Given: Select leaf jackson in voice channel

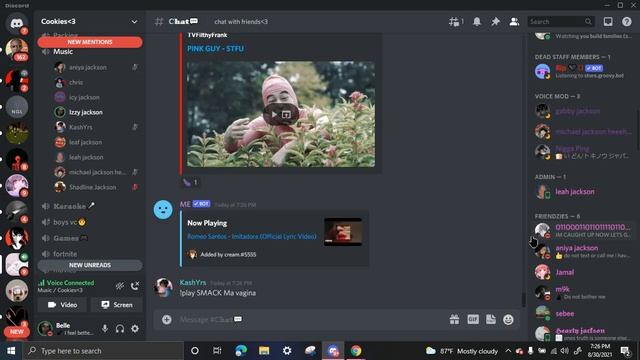Looking at the screenshot, I should [x=85, y=142].
